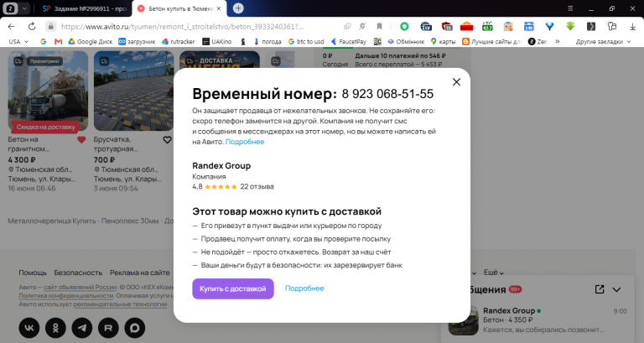This screenshot has height=343, width=644.
Task: Open the blue Y filter extension icon
Action: click(x=549, y=27)
